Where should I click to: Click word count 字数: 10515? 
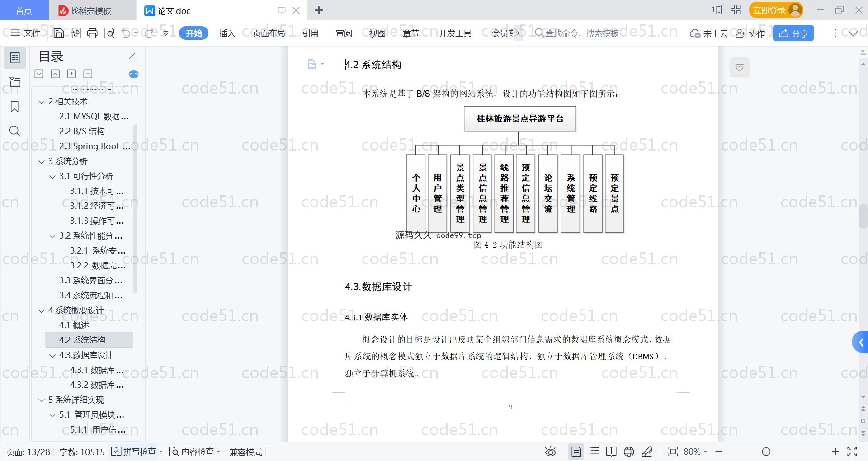tap(82, 452)
